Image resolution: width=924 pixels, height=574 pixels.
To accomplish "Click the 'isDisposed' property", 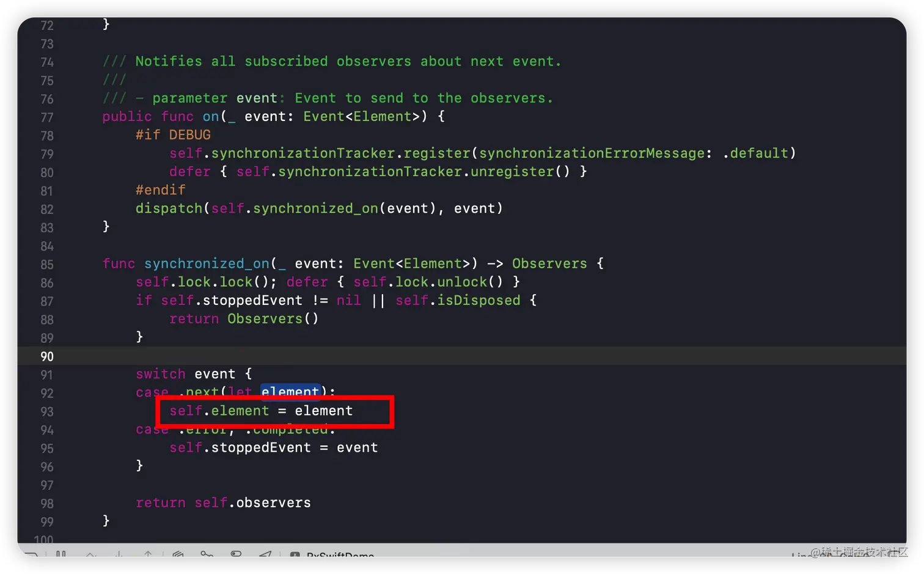I will click(479, 300).
